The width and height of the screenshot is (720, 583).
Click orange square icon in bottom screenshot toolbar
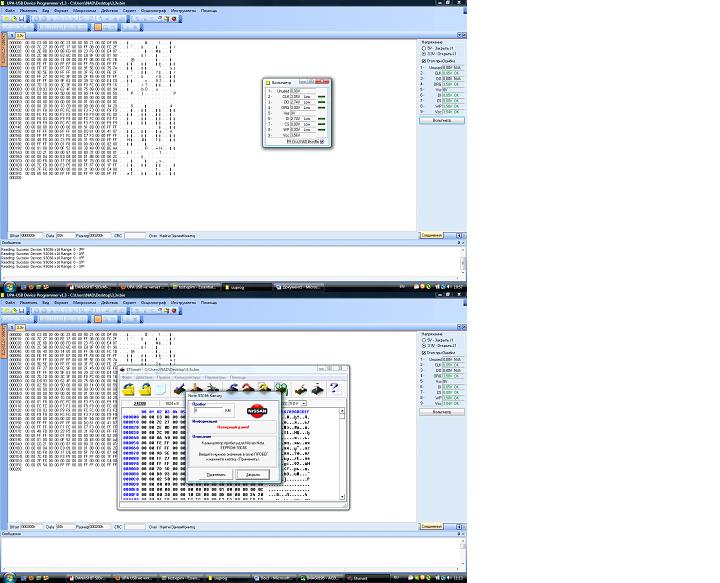coord(98,319)
